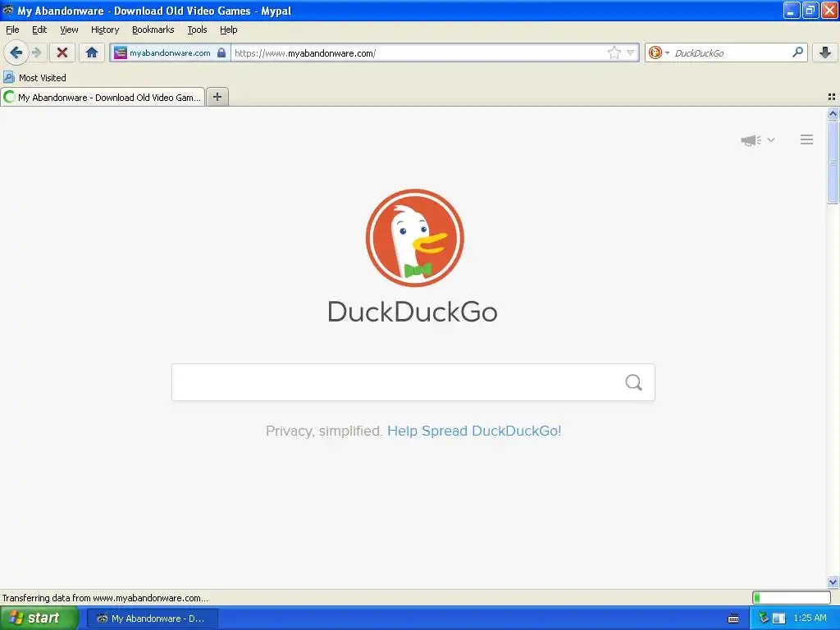
Task: Click the Forward arrow button
Action: [x=36, y=52]
